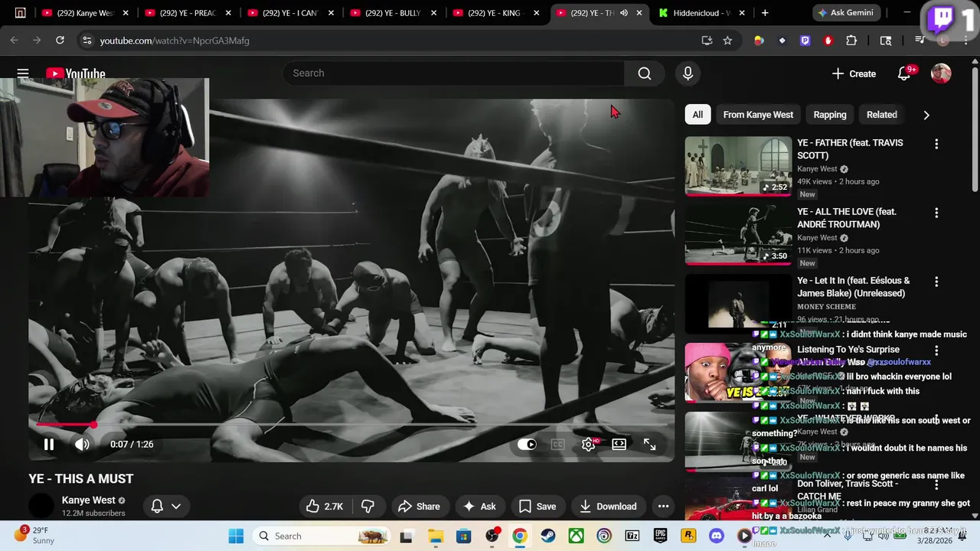This screenshot has height=551, width=980.
Task: Click the taskbar Search box
Action: pyautogui.click(x=322, y=536)
